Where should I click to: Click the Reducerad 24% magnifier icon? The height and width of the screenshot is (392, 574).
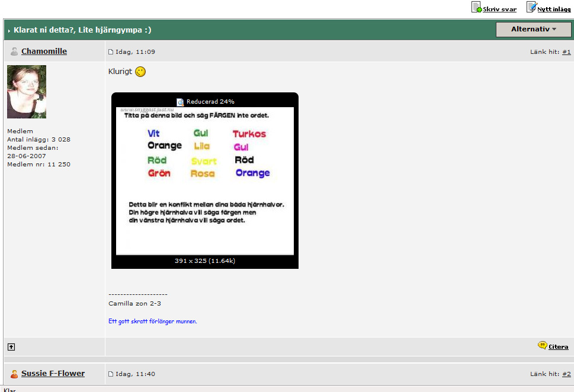[x=181, y=102]
